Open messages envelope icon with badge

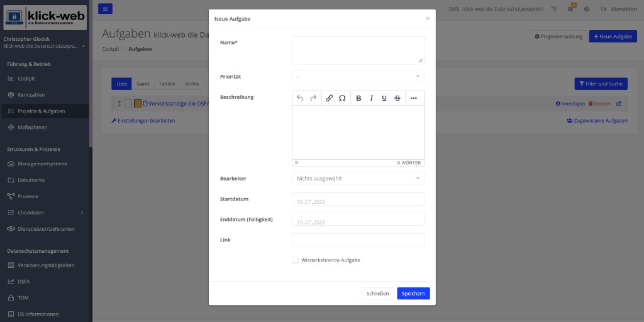click(x=570, y=9)
